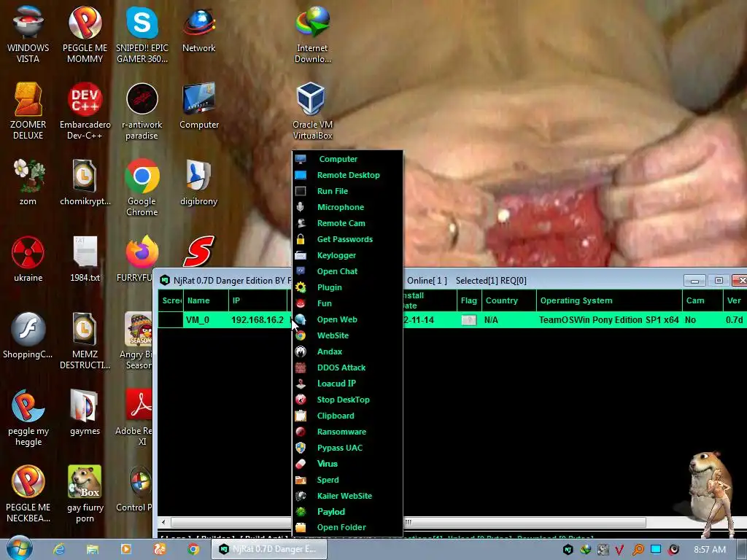Select the WebSite entry with the Chrome icon
The image size is (747, 560).
coord(348,335)
